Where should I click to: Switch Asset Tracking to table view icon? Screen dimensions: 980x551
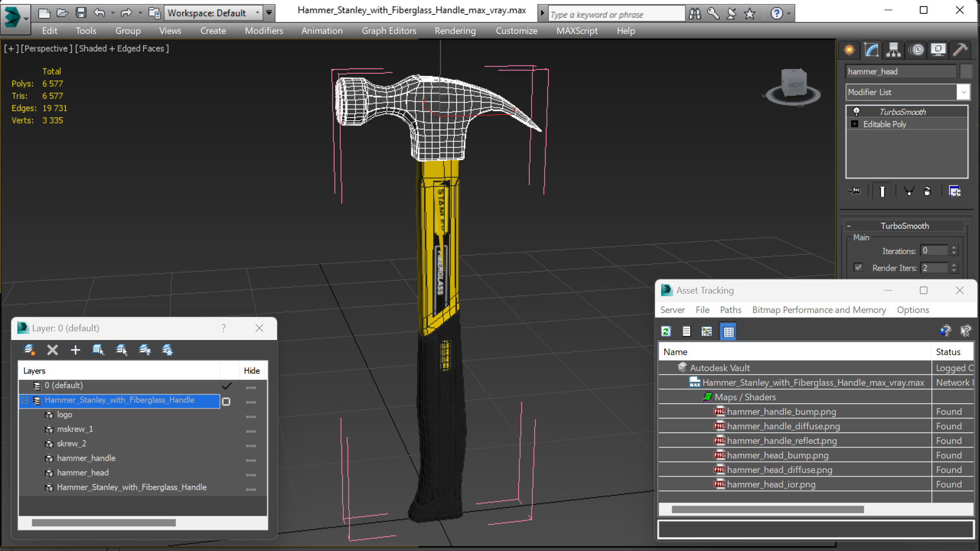728,331
